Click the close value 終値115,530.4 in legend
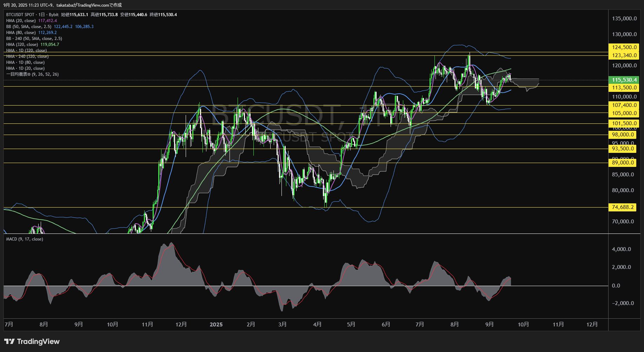Image resolution: width=644 pixels, height=352 pixels. [163, 15]
